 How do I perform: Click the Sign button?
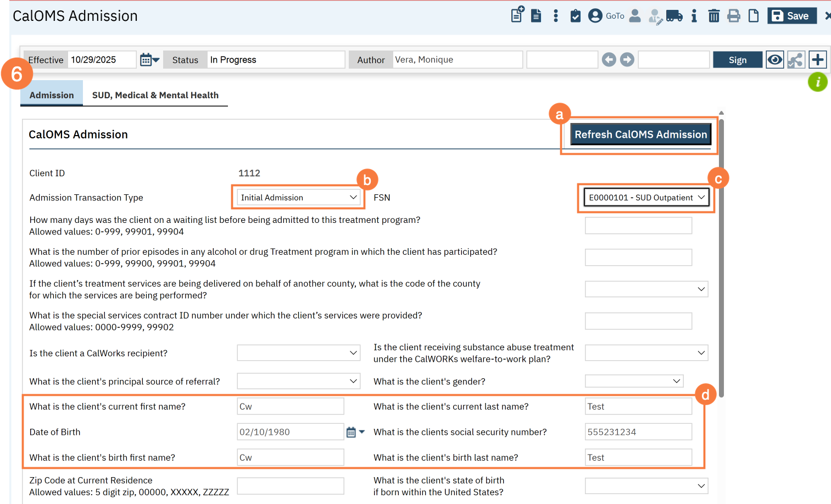point(737,60)
